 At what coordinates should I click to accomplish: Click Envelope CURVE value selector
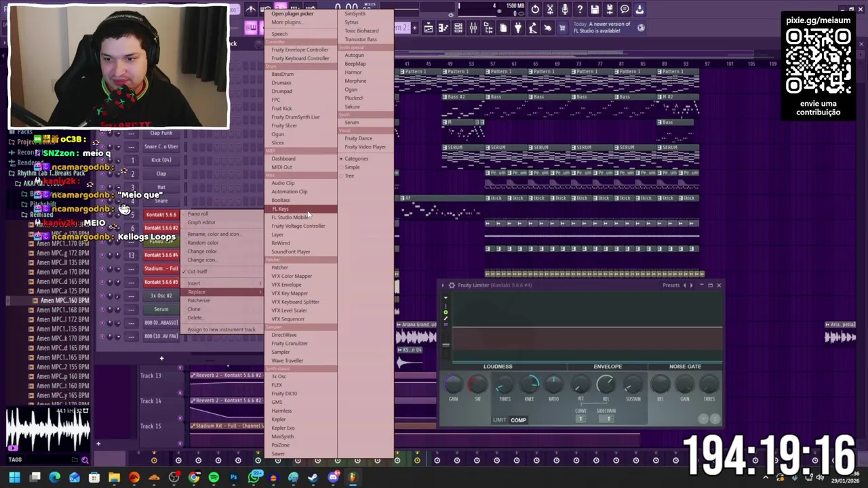[x=580, y=419]
